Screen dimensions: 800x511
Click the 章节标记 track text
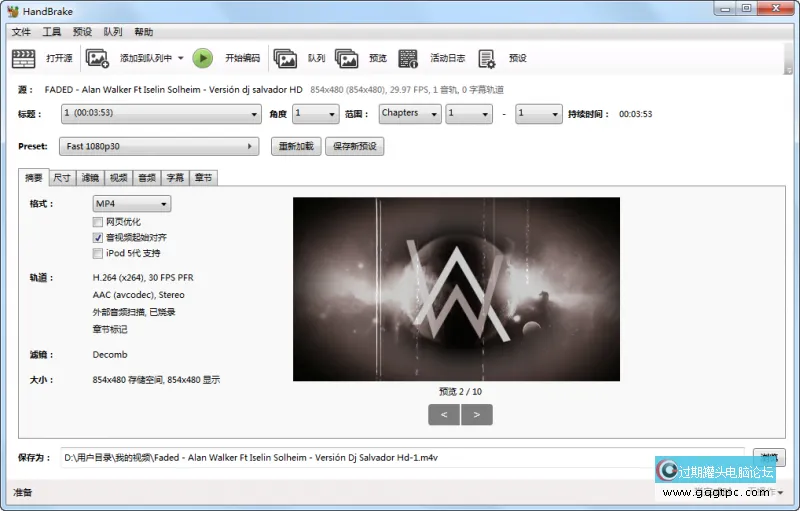click(x=110, y=329)
